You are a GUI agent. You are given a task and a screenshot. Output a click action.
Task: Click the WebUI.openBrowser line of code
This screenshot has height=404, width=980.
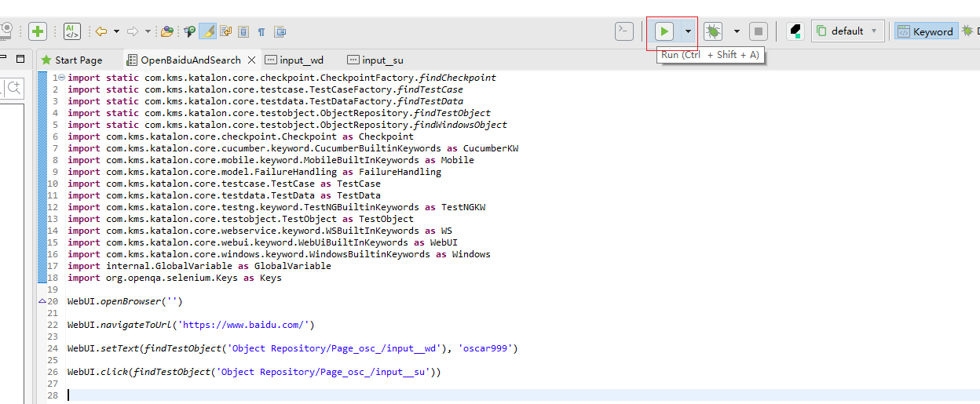125,301
